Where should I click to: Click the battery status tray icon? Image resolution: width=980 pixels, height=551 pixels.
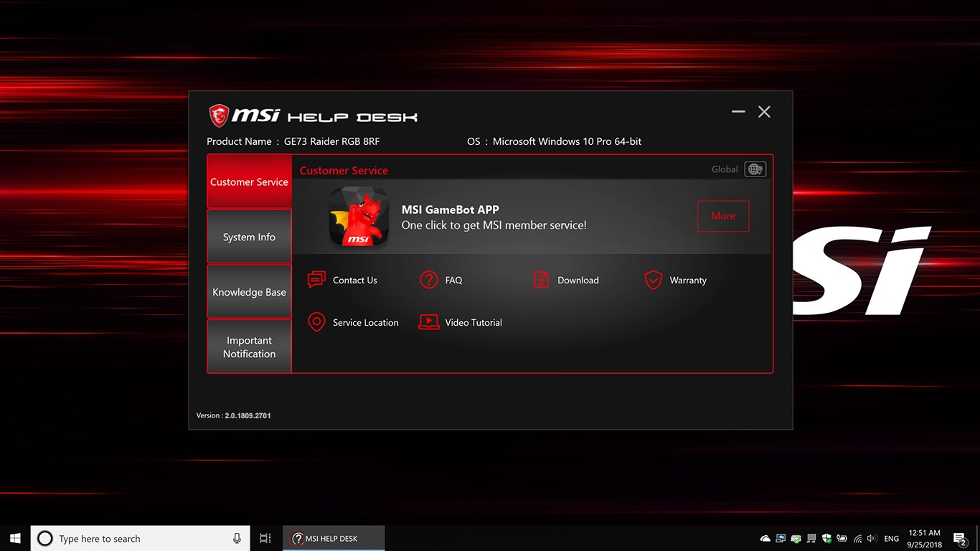[x=842, y=538]
